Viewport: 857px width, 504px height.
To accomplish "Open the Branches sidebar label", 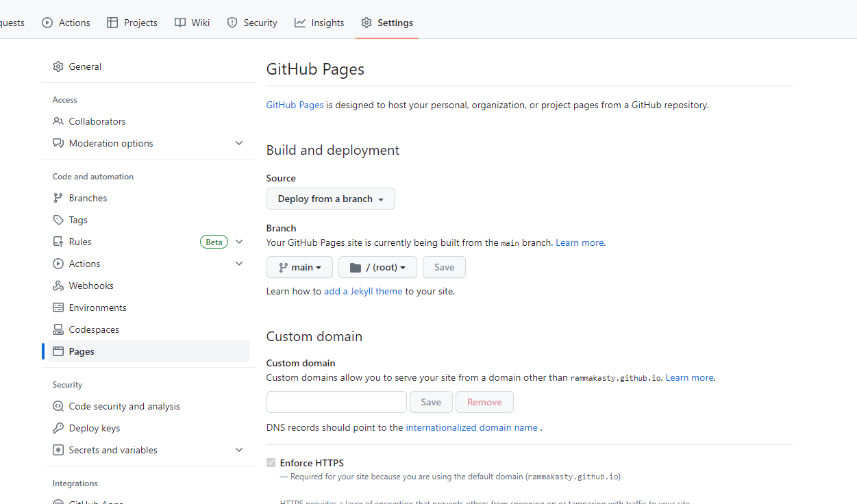I will pyautogui.click(x=88, y=198).
